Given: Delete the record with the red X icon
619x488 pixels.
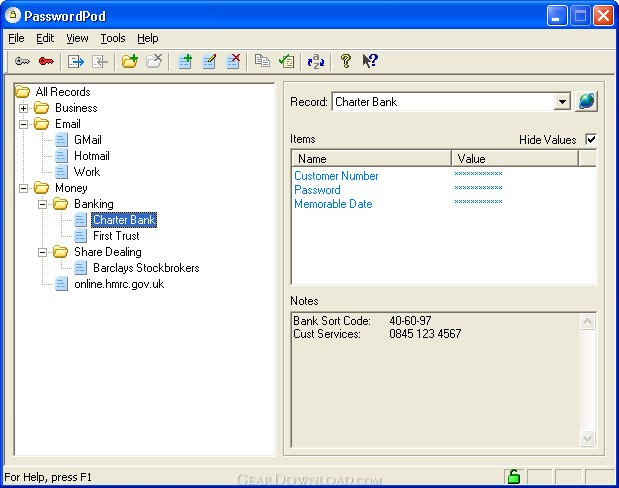Looking at the screenshot, I should click(x=233, y=61).
